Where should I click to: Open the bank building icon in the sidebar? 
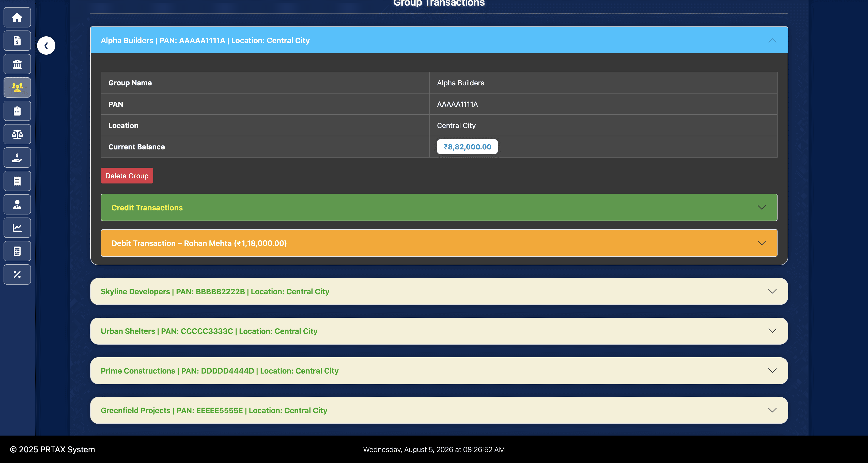tap(17, 64)
